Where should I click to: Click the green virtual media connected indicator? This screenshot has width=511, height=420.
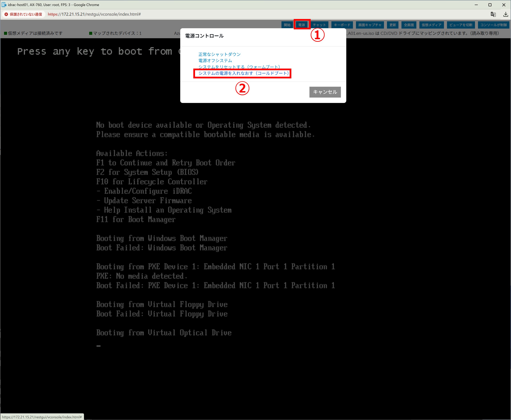pyautogui.click(x=5, y=33)
